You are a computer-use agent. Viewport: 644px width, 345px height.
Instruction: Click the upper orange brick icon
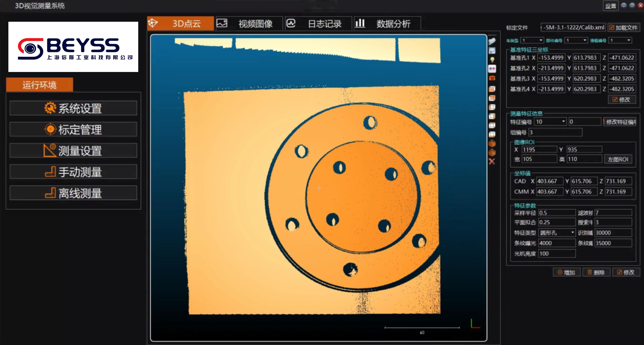point(492,144)
